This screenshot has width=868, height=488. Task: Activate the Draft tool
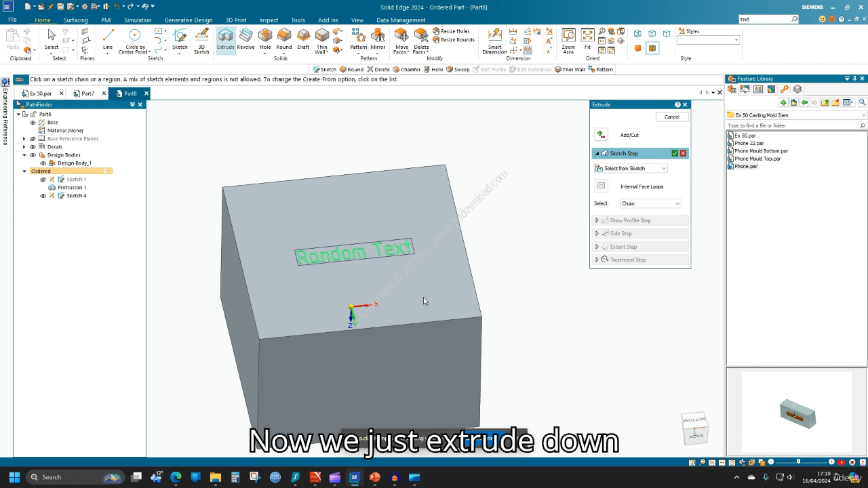coord(303,39)
